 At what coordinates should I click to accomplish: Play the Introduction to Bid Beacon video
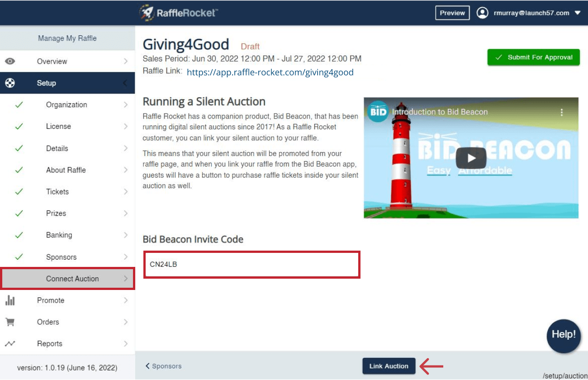click(x=471, y=158)
